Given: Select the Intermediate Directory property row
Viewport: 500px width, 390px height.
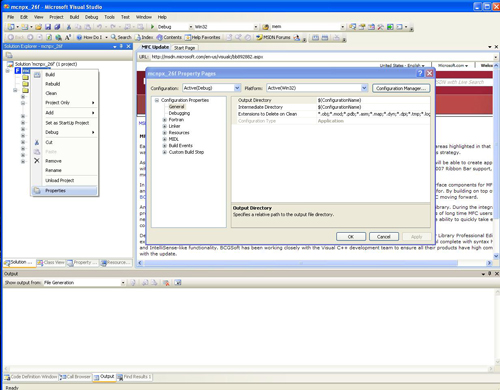Looking at the screenshot, I should 331,107.
